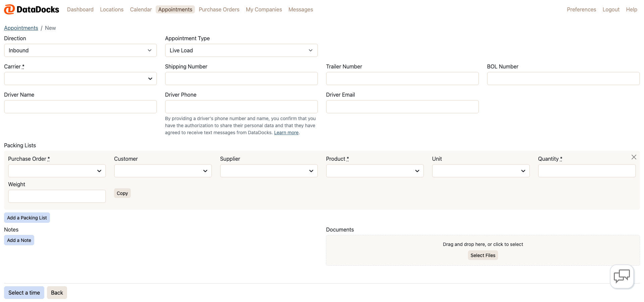Expand the Product dropdown
The height and width of the screenshot is (302, 644).
click(375, 171)
